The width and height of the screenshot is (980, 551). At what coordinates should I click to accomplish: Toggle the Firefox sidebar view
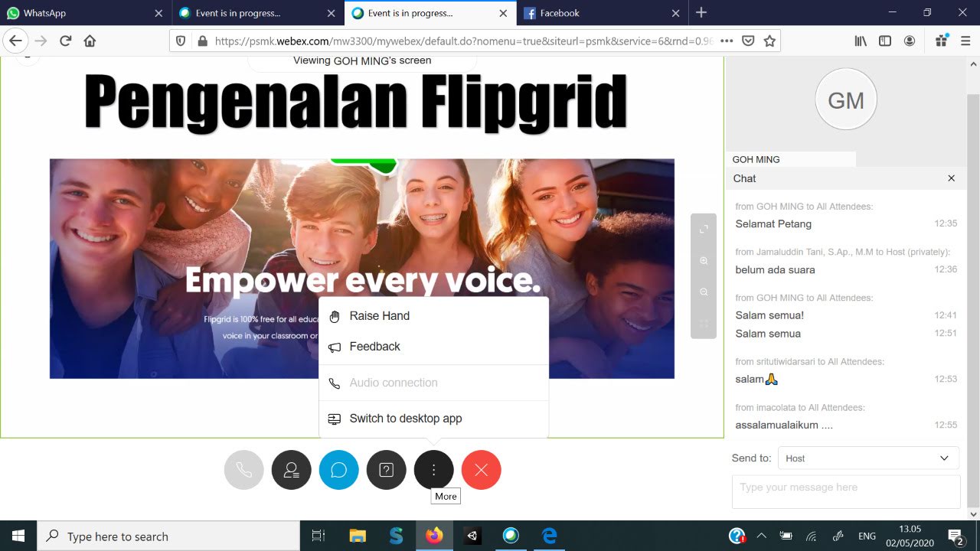[885, 41]
